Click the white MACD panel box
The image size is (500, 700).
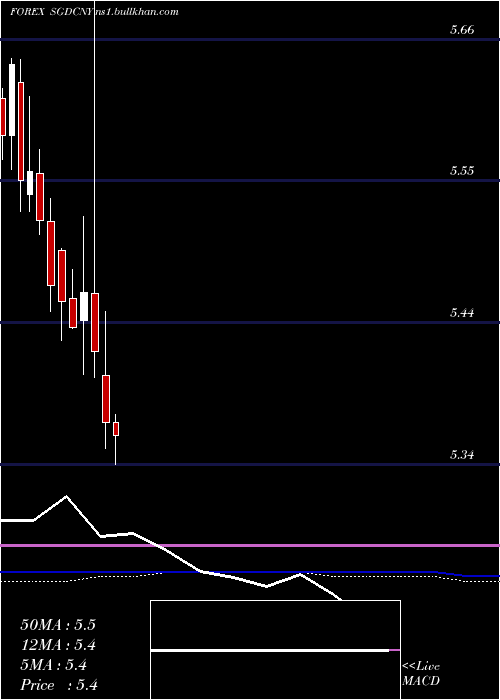[275, 650]
